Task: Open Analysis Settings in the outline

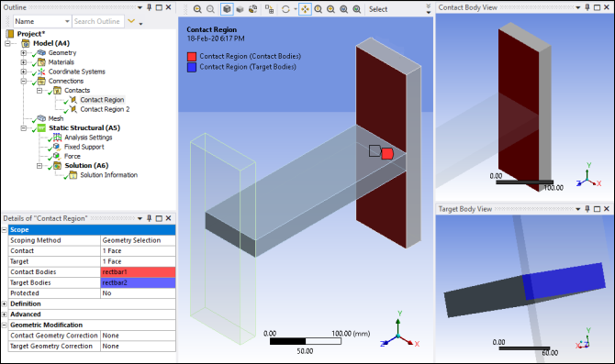Action: click(x=88, y=138)
